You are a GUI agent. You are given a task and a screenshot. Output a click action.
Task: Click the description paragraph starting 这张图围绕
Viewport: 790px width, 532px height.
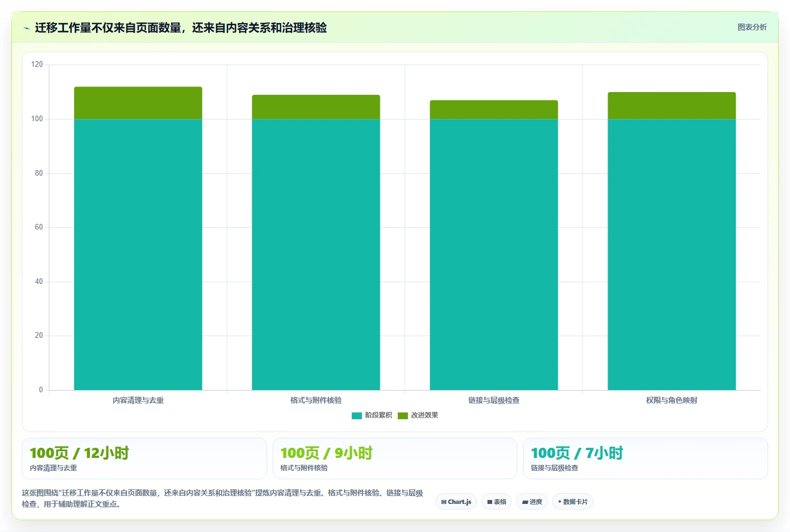coord(223,498)
